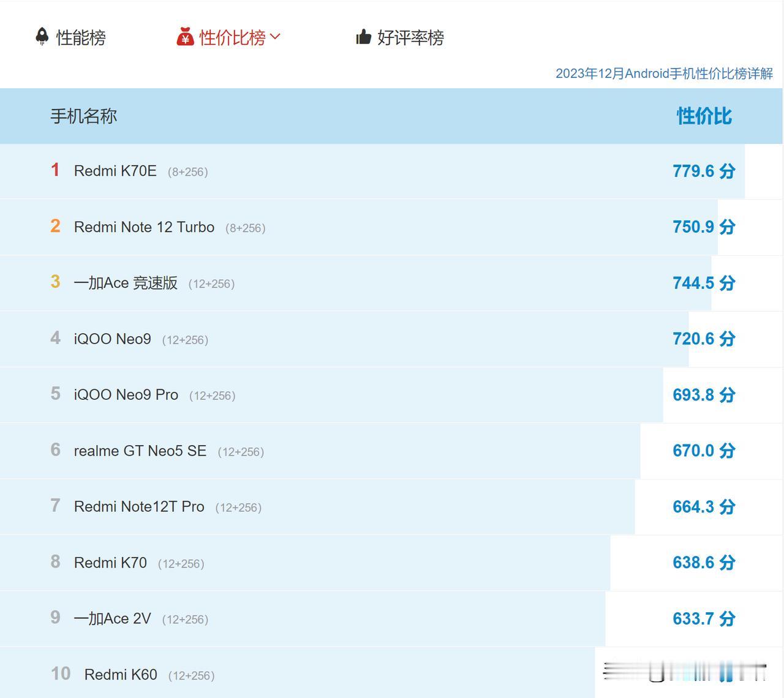
Task: Click (12+256) spec beside Redmi K60
Action: point(191,676)
